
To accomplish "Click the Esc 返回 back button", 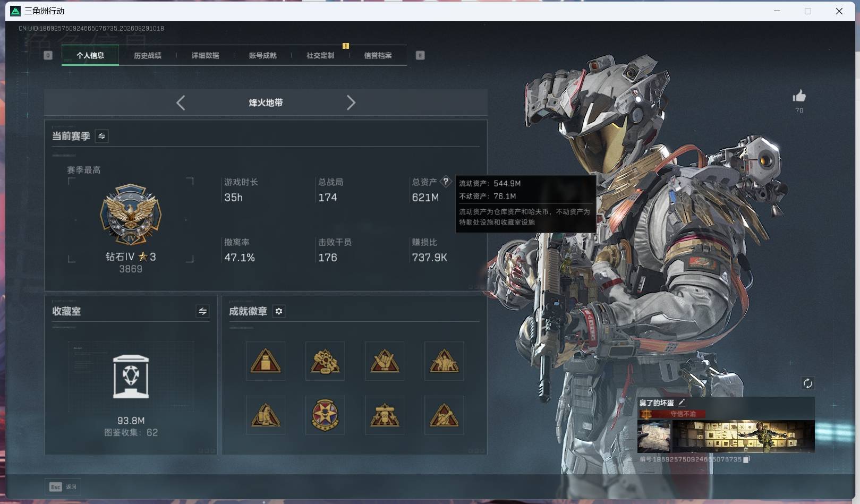I will pyautogui.click(x=63, y=486).
